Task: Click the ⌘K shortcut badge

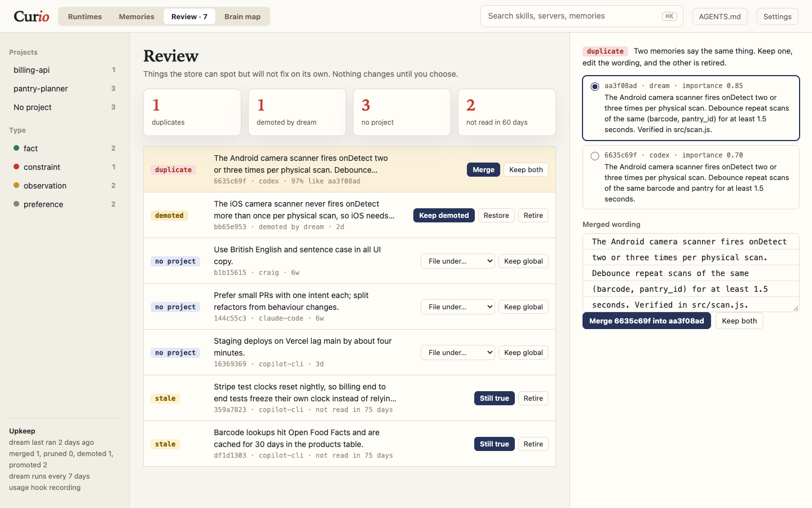Action: pyautogui.click(x=669, y=16)
